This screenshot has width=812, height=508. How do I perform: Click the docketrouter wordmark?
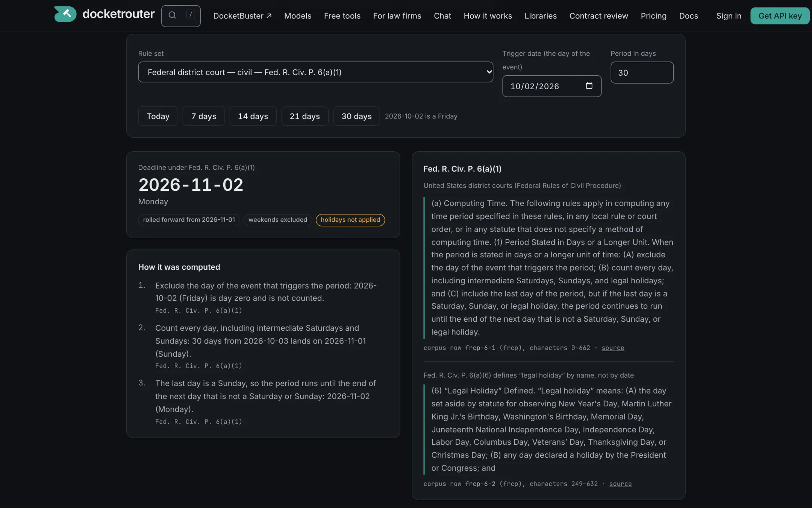coord(118,14)
